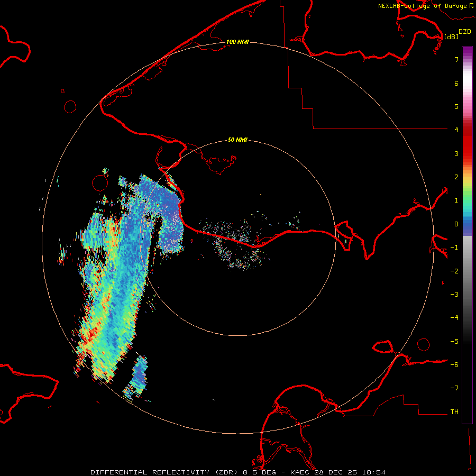The height and width of the screenshot is (476, 476).
Task: Click the [dB] unit label
Action: tap(451, 36)
